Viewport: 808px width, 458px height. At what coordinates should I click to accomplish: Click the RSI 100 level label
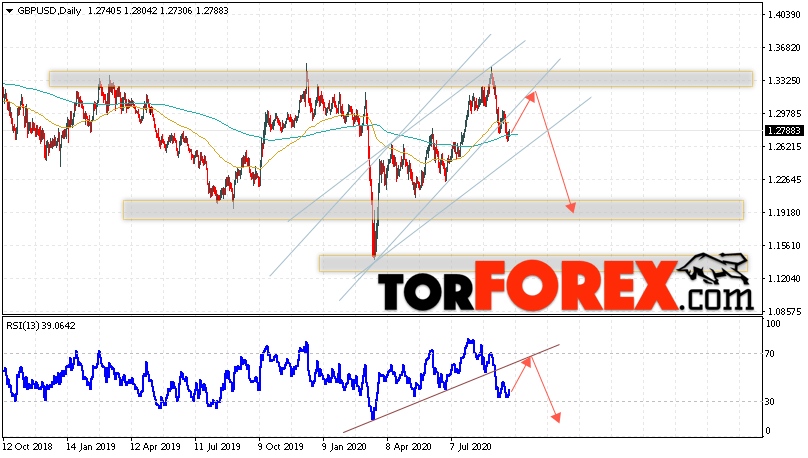pos(773,324)
